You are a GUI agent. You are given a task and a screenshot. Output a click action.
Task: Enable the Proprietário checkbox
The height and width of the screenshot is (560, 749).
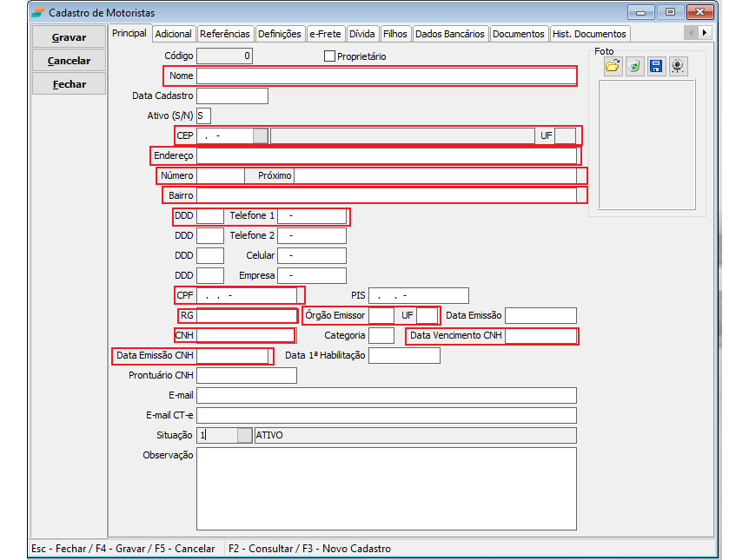pos(329,56)
